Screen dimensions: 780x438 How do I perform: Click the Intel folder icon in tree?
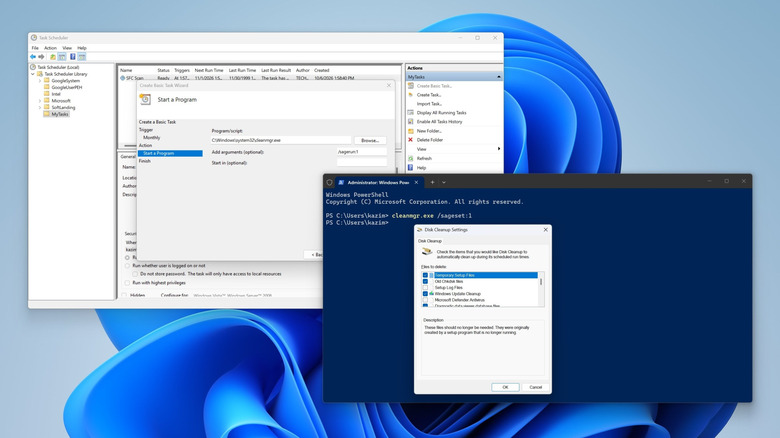pyautogui.click(x=47, y=94)
